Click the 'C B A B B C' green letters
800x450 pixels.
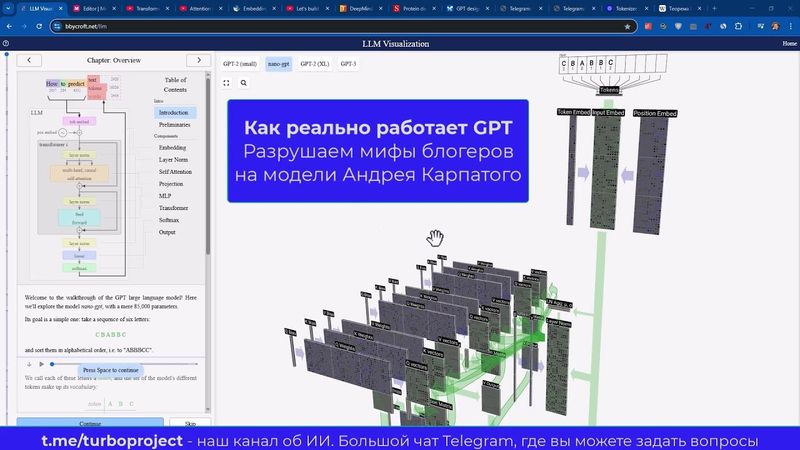tap(111, 335)
